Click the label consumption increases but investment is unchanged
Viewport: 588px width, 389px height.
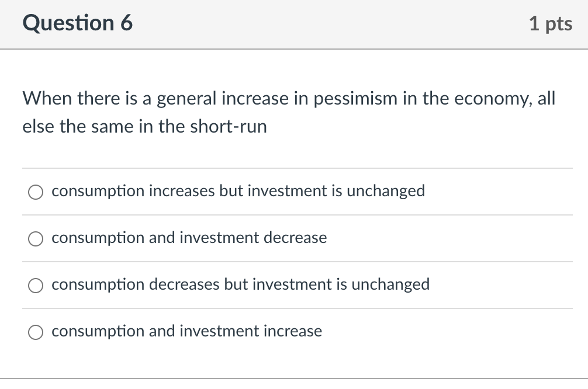[x=238, y=191]
